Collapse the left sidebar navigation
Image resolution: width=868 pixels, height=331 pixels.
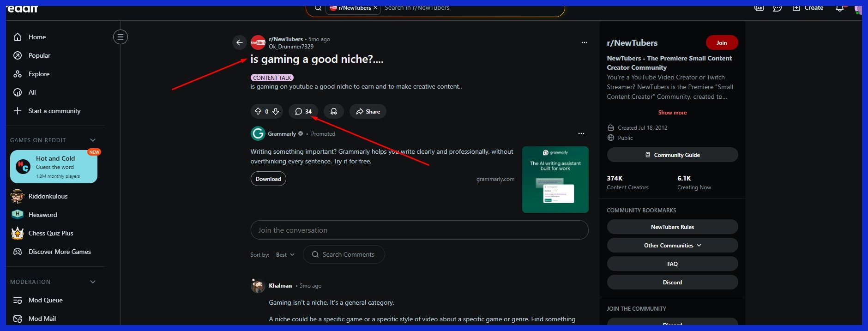click(121, 37)
